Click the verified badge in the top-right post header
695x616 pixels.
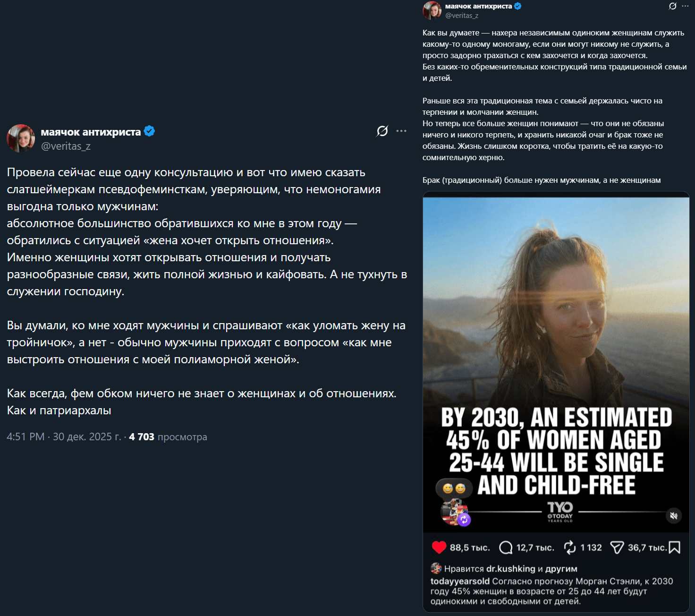pyautogui.click(x=518, y=6)
